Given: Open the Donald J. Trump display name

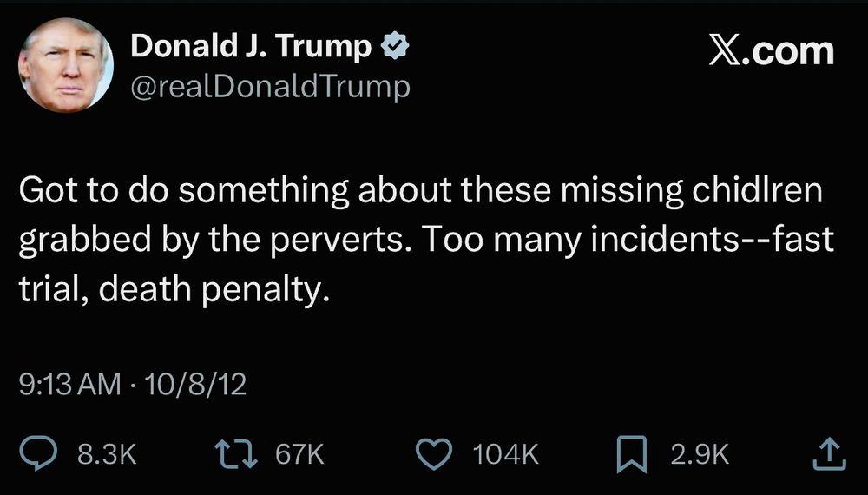Looking at the screenshot, I should pyautogui.click(x=251, y=46).
